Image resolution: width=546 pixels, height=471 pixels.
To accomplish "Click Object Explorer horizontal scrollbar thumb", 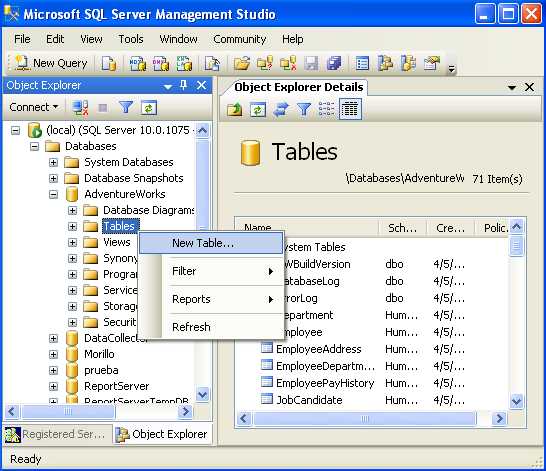I will pyautogui.click(x=68, y=412).
